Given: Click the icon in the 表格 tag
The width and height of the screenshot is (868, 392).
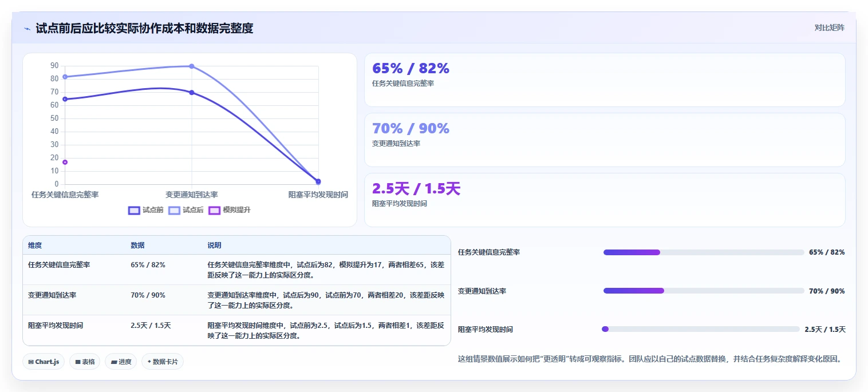Looking at the screenshot, I should tap(78, 362).
